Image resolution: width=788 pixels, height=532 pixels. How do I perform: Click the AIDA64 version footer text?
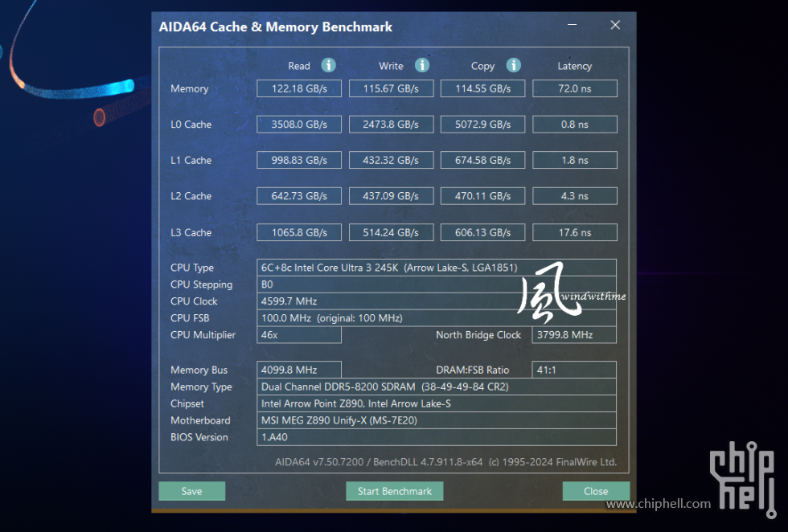[445, 462]
